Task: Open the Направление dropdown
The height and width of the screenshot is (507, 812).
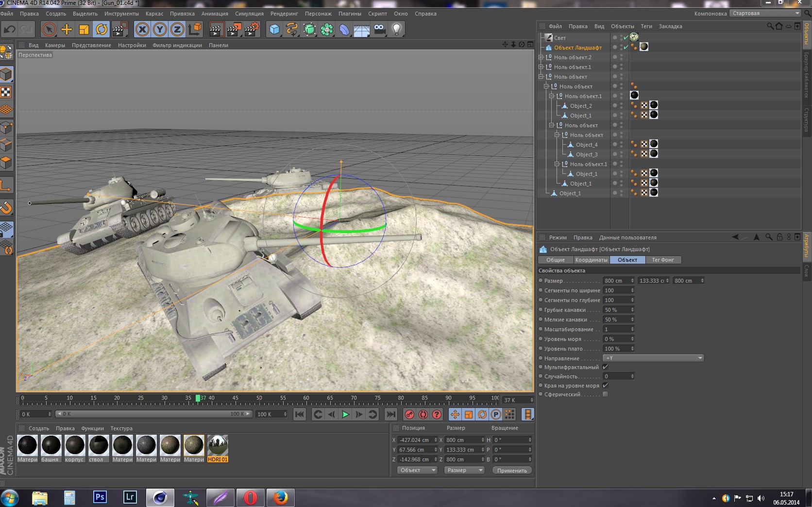Action: 653,358
